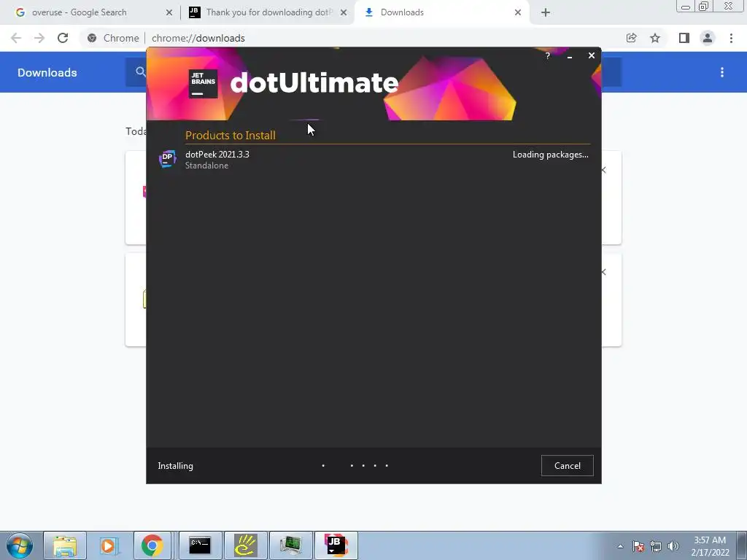
Task: Click the 'Installing' status label
Action: pos(175,466)
